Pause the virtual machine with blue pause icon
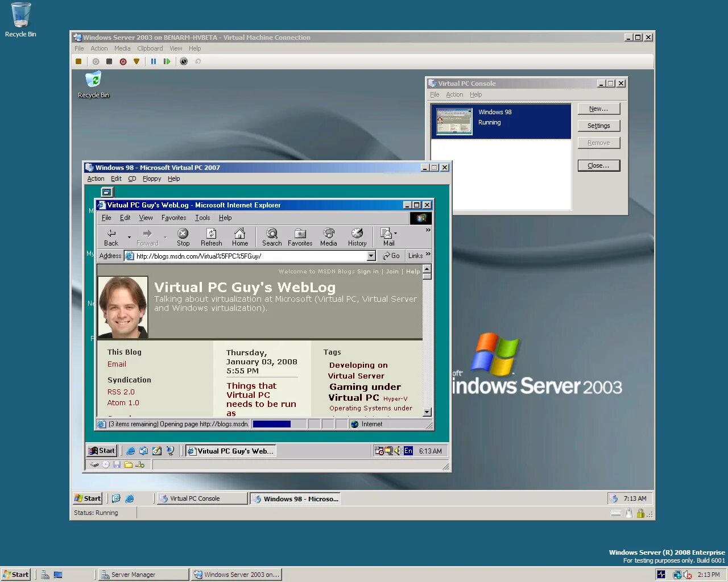 [154, 61]
